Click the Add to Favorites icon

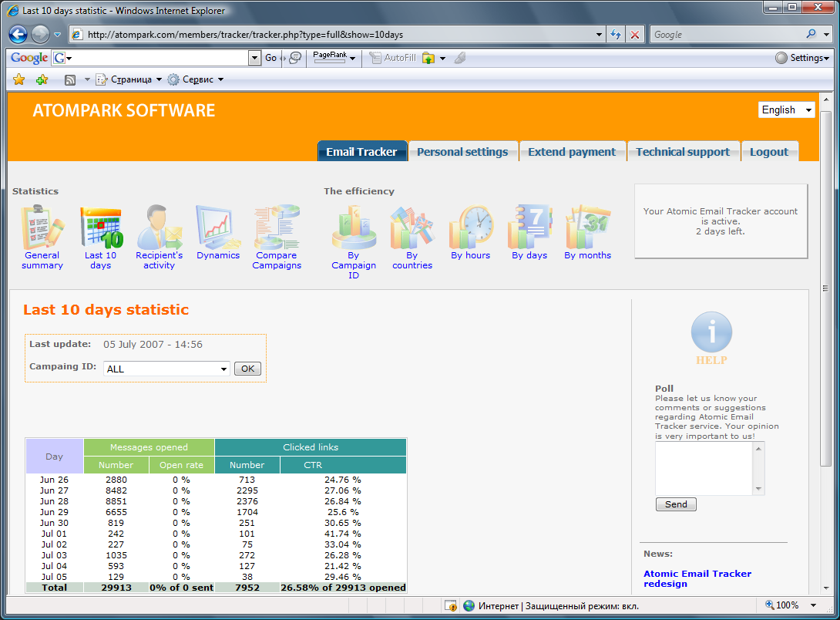[x=42, y=80]
